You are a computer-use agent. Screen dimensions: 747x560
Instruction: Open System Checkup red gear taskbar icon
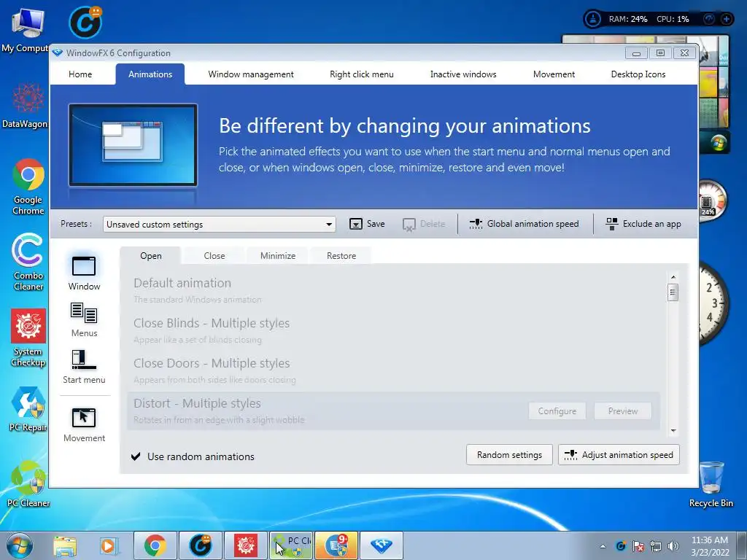coord(245,545)
